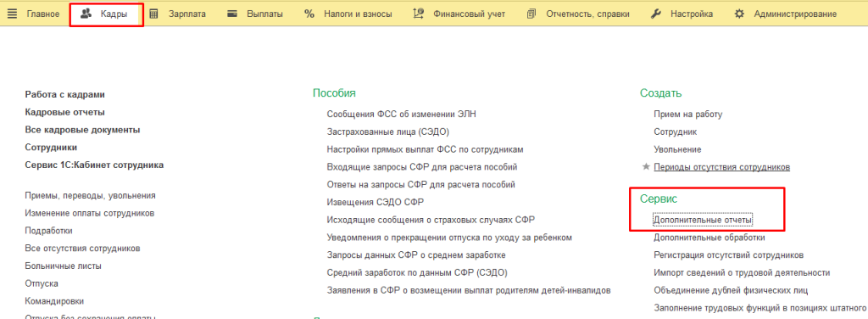The width and height of the screenshot is (868, 319).
Task: Click the wrench icon of Настройка
Action: (x=656, y=14)
